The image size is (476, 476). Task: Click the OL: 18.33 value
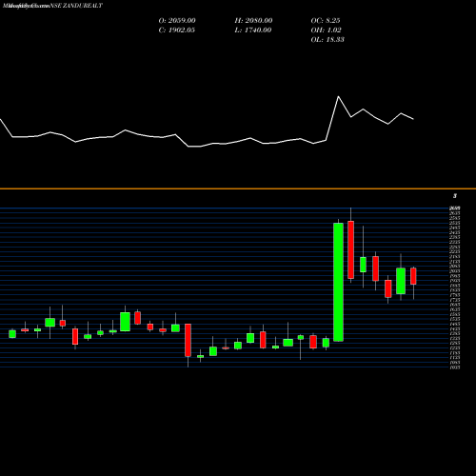pos(327,40)
